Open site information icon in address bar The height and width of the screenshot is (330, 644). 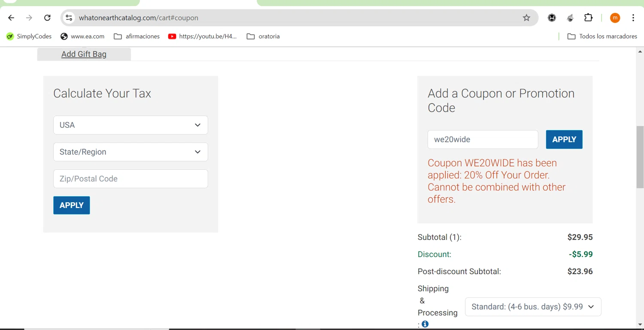69,18
